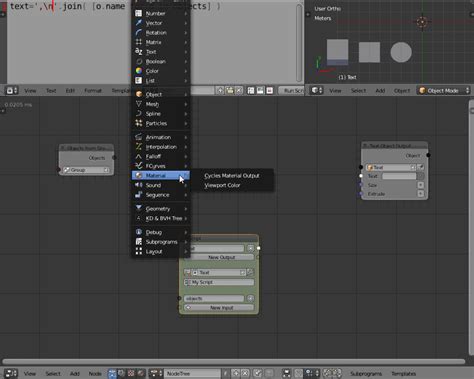474x379 pixels.
Task: Open the KD & BVH Tree category
Action: click(x=161, y=218)
